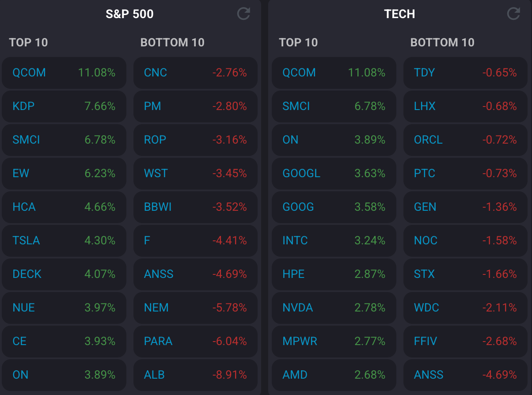This screenshot has height=395, width=532.
Task: Open PARA stock entry
Action: [x=158, y=342]
